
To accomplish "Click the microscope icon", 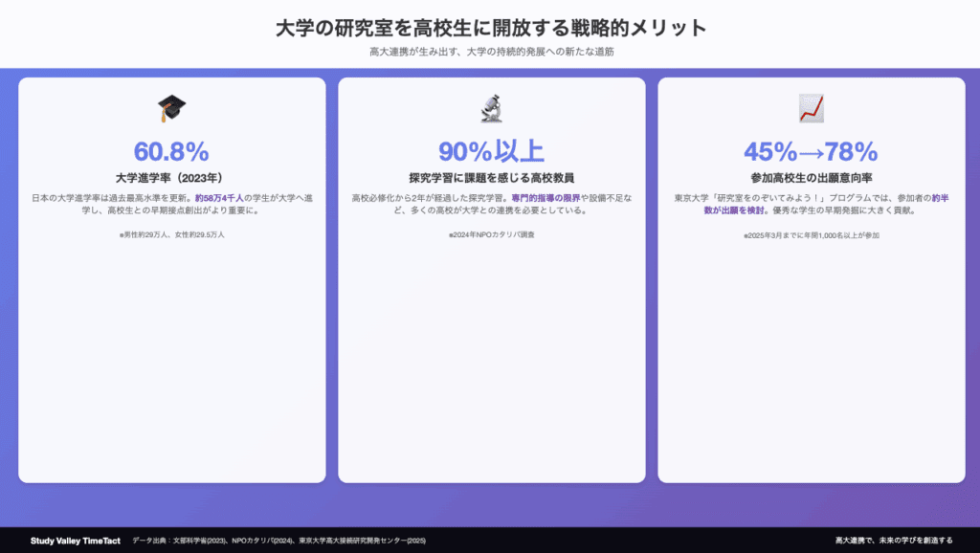I will (491, 109).
